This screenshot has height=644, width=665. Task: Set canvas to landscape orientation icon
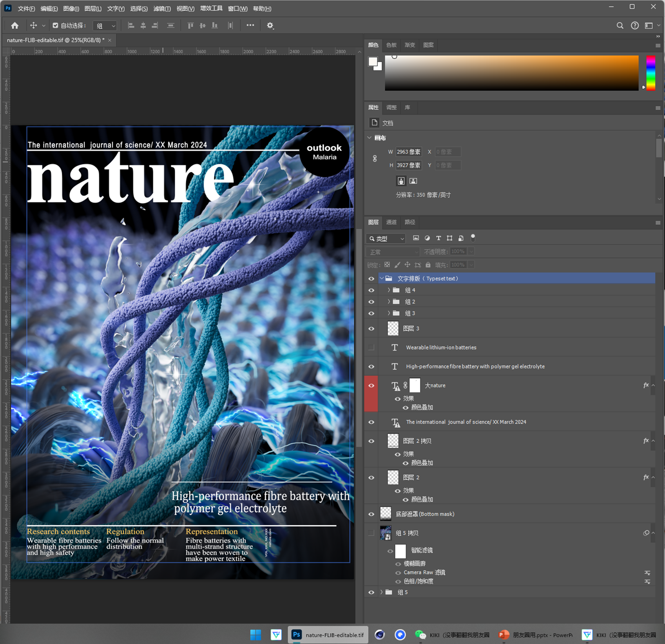(x=413, y=181)
